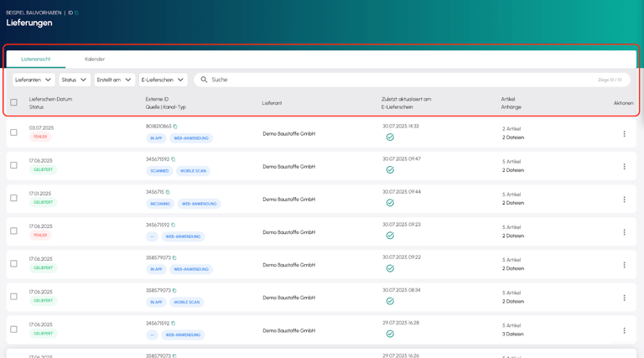Screen dimensions: 644x358
Task: Expand the Lieferanten filter dropdown
Action: [x=34, y=80]
